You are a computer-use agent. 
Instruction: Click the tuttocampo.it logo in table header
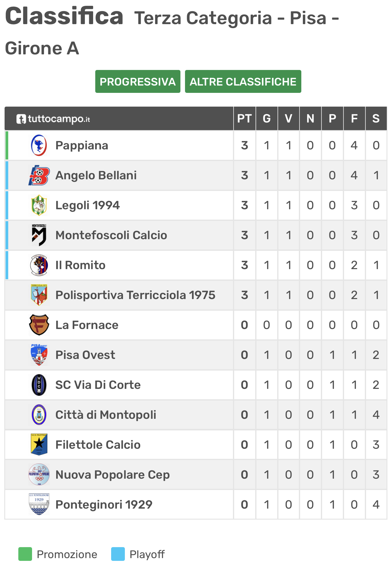pyautogui.click(x=53, y=119)
